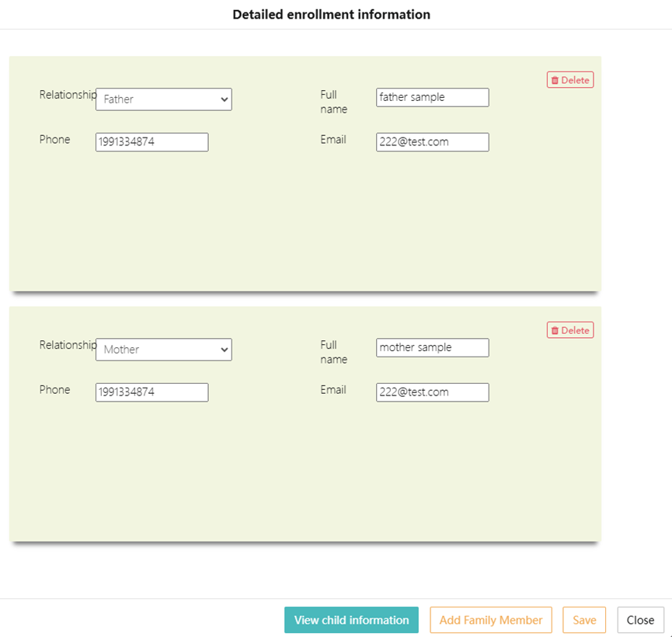Click the Add Family Member button
The width and height of the screenshot is (672, 637).
click(x=490, y=620)
